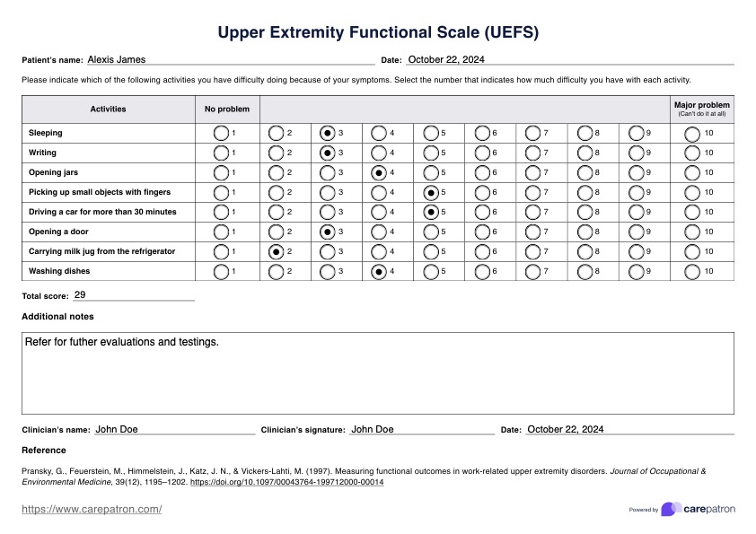Select rating 10 for Sleeping
This screenshot has width=756, height=534.
(x=691, y=133)
